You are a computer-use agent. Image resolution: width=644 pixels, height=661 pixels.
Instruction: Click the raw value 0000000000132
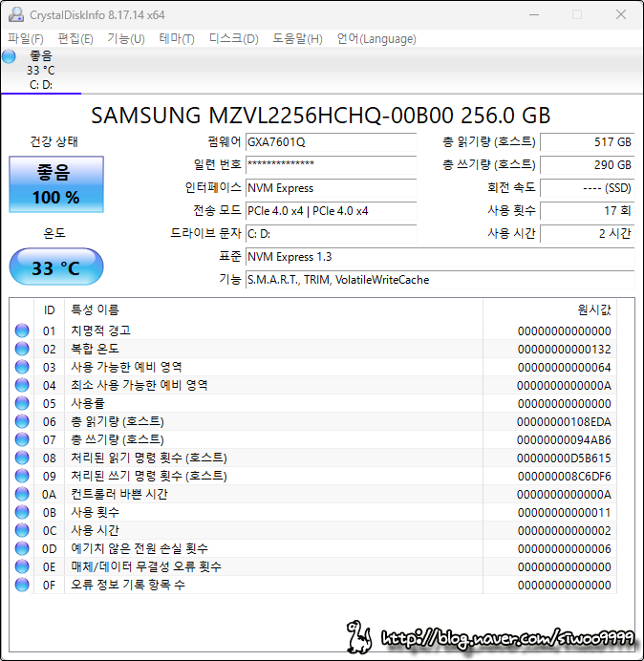[565, 349]
